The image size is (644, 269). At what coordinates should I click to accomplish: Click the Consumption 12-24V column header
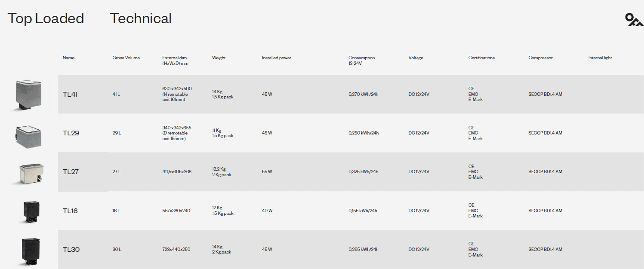pyautogui.click(x=361, y=60)
